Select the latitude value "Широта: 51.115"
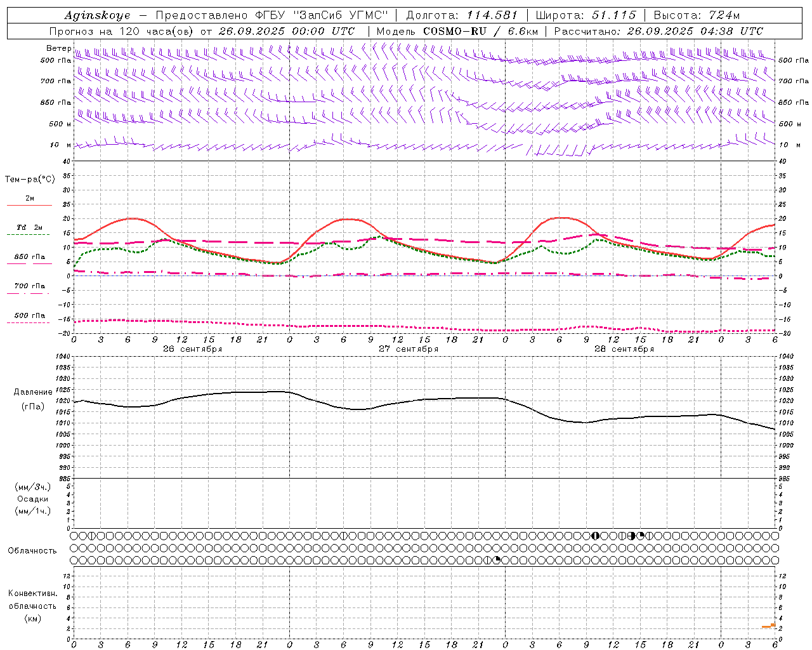This screenshot has width=812, height=650. pyautogui.click(x=586, y=15)
